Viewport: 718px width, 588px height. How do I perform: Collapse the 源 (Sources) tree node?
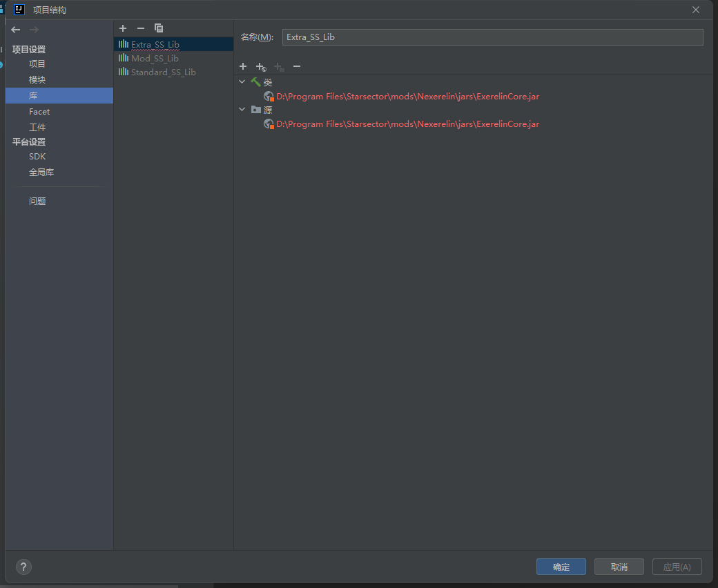242,110
